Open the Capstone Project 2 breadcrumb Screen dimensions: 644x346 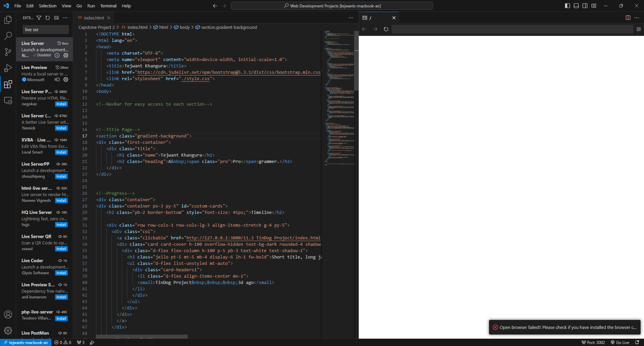pyautogui.click(x=97, y=27)
